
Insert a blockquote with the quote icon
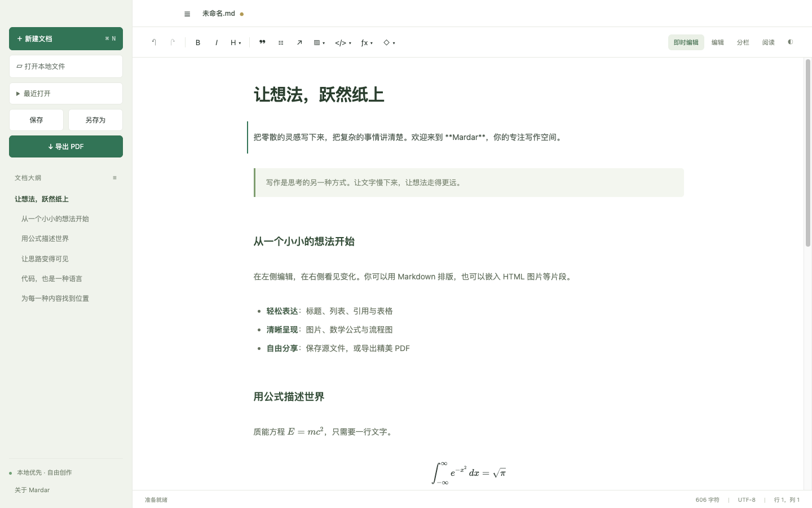pos(262,42)
